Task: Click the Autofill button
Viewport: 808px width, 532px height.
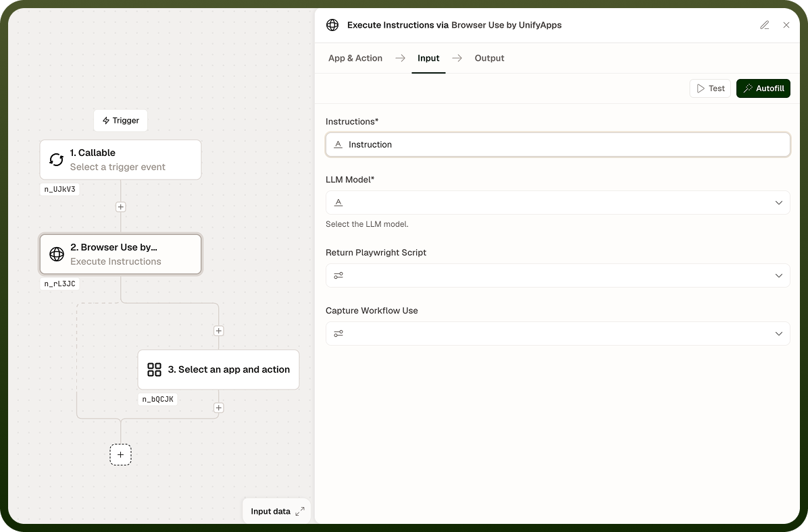Action: 763,88
